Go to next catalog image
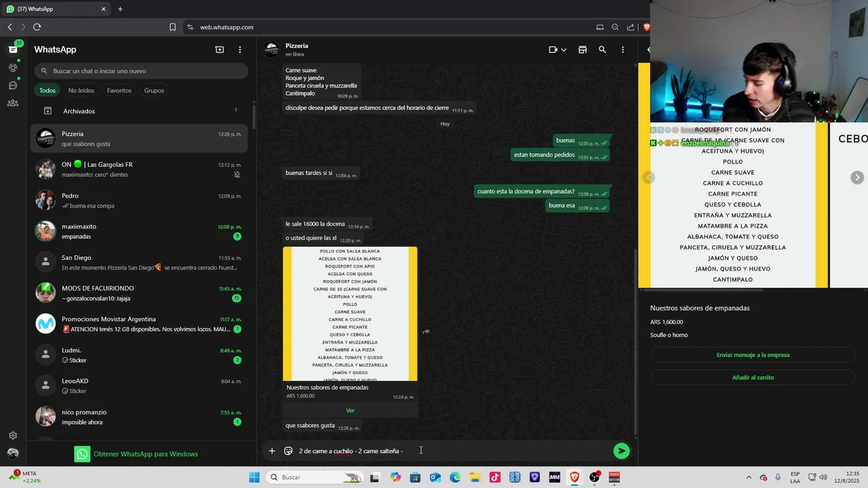868x488 pixels. (857, 178)
